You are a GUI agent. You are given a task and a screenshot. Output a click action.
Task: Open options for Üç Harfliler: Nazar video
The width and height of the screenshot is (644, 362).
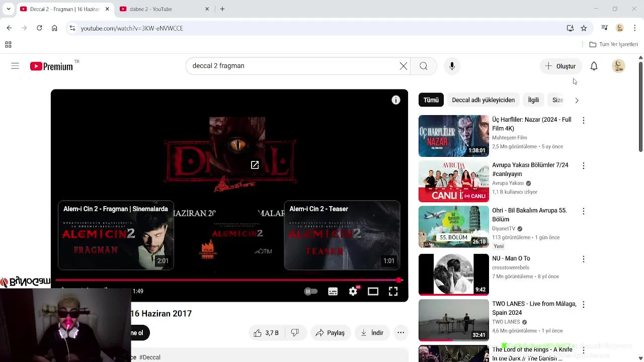pyautogui.click(x=583, y=120)
